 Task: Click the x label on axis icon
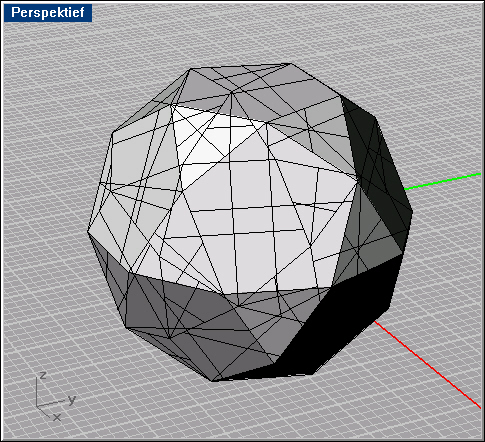[x=57, y=417]
